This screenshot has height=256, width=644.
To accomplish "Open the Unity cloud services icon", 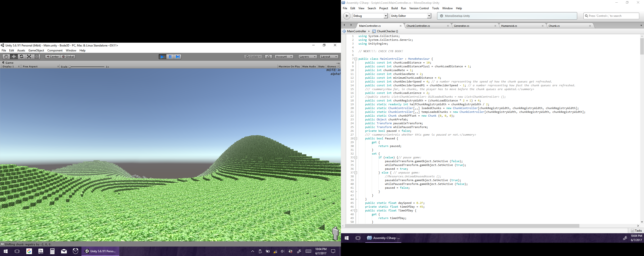I will tap(268, 57).
